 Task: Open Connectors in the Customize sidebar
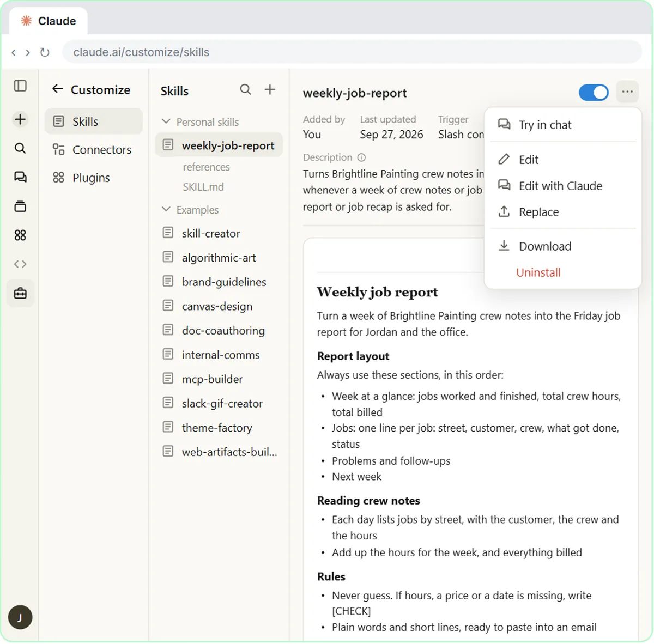click(94, 149)
